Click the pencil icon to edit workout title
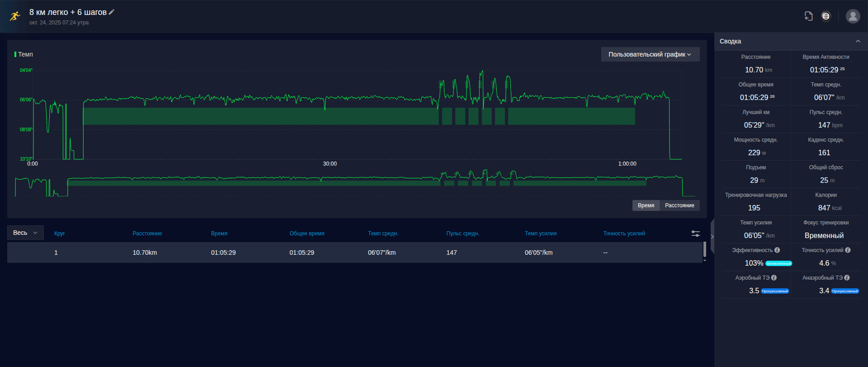Image resolution: width=868 pixels, height=367 pixels. point(112,12)
